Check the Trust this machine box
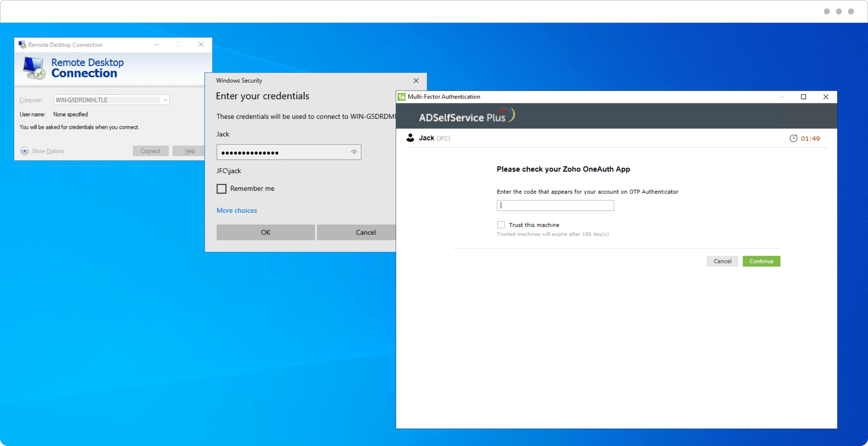The height and width of the screenshot is (446, 868). [501, 225]
